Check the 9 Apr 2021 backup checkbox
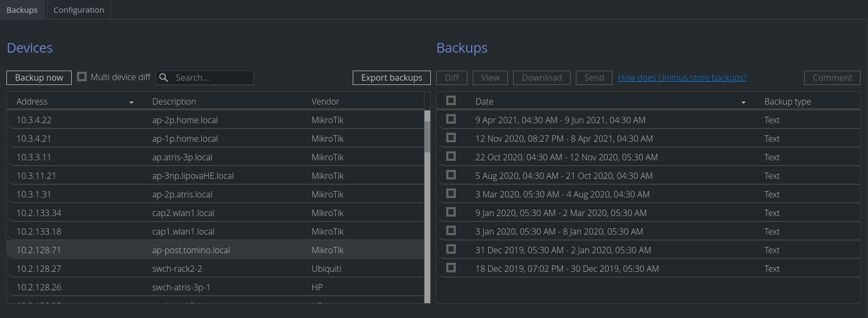868x318 pixels. [x=451, y=119]
